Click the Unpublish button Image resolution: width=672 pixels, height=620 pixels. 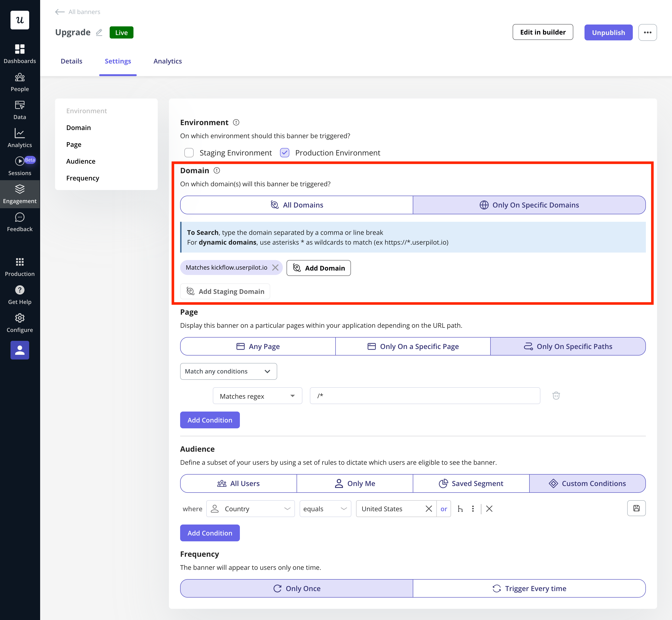pyautogui.click(x=608, y=32)
